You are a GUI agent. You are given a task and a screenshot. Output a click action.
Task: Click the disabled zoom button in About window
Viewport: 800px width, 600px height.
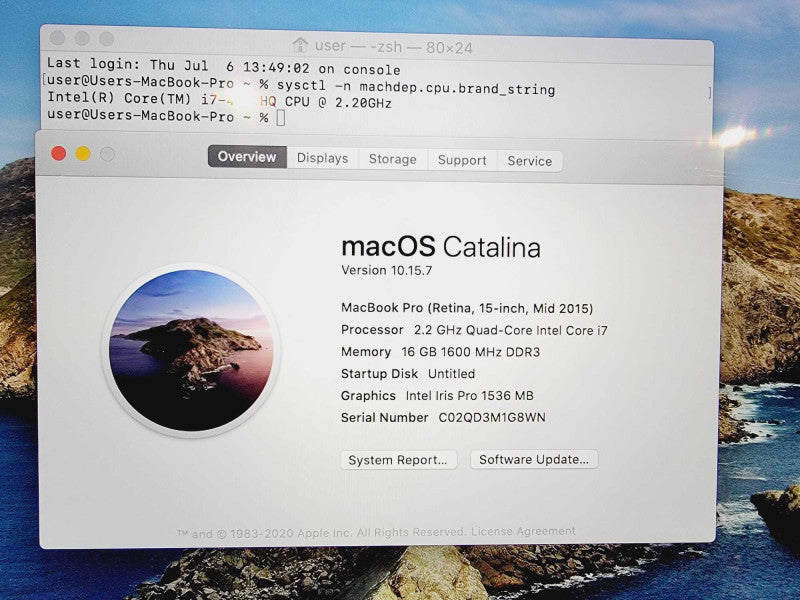pyautogui.click(x=107, y=154)
